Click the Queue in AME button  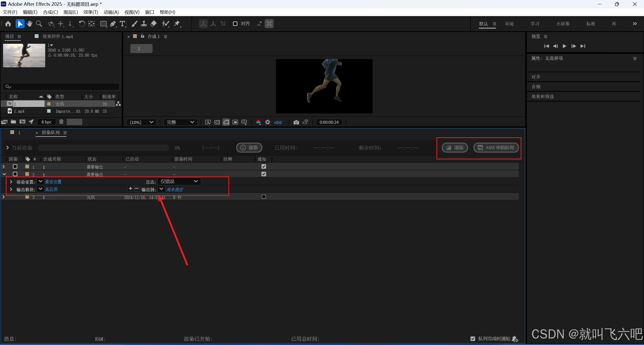click(x=496, y=148)
